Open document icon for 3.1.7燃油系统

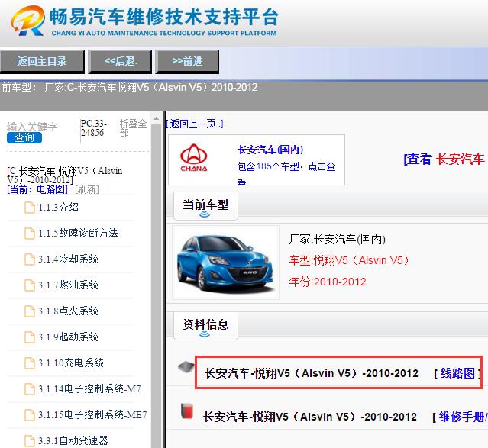pyautogui.click(x=30, y=285)
